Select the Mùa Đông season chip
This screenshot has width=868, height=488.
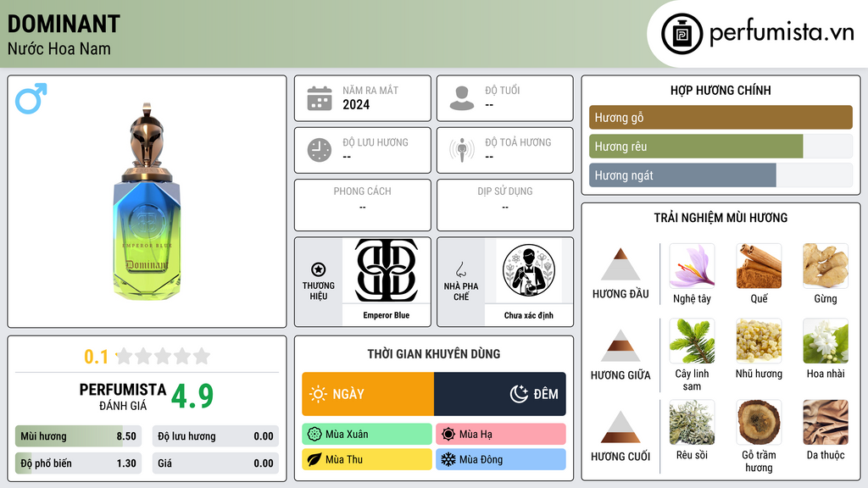coord(501,459)
